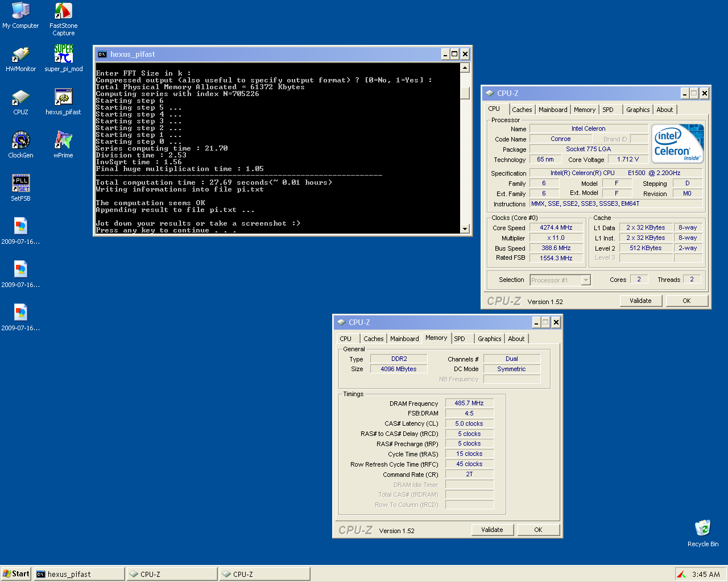Image resolution: width=728 pixels, height=582 pixels.
Task: Click the system tray icon beside clock
Action: click(681, 574)
